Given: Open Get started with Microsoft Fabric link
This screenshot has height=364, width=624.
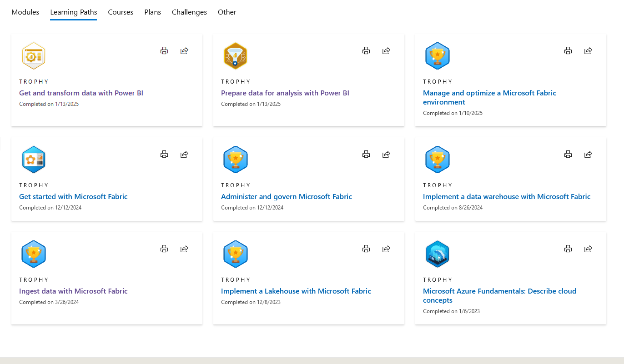Looking at the screenshot, I should [73, 197].
